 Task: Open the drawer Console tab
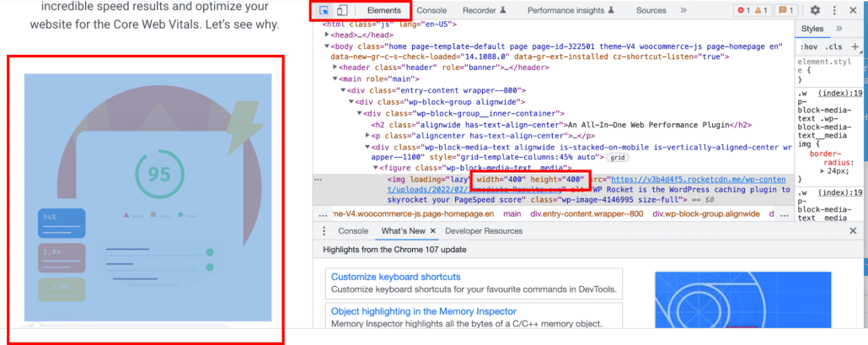pos(353,231)
